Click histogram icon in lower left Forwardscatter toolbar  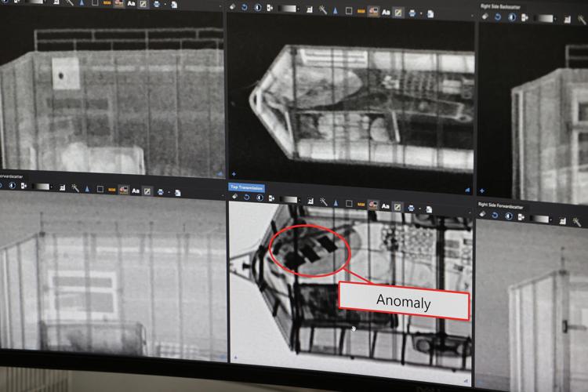[62, 187]
